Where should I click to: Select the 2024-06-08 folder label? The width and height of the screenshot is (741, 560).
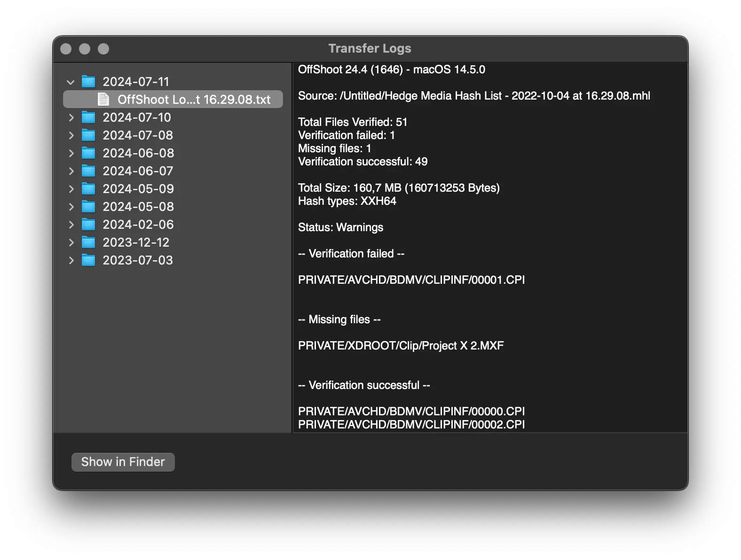[138, 153]
